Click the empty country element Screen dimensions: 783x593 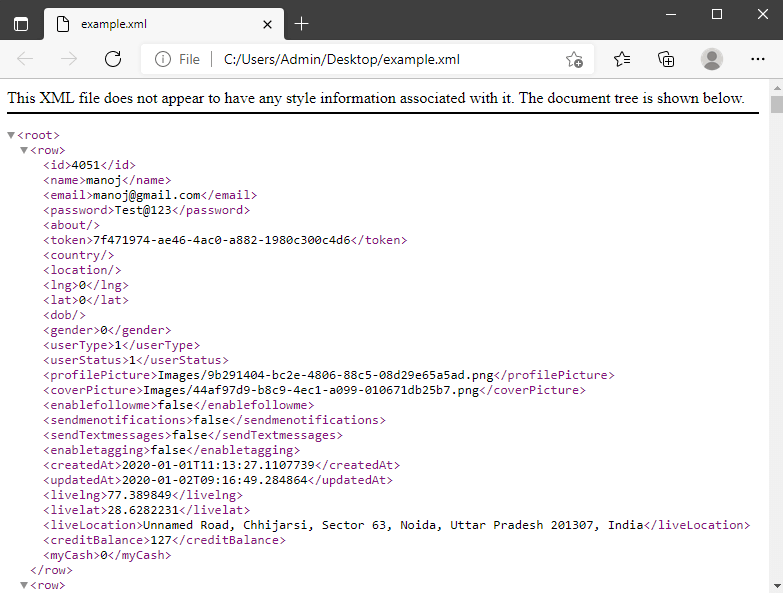click(x=79, y=255)
